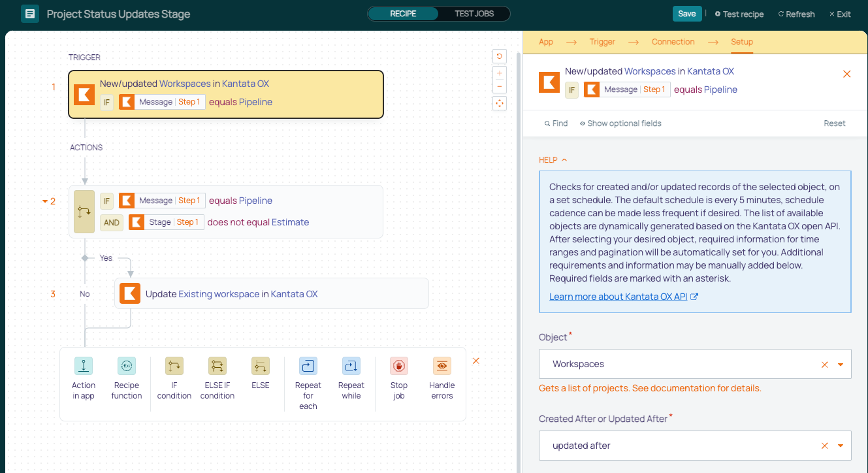The image size is (868, 473).
Task: Open the Object dropdown arrow
Action: pyautogui.click(x=841, y=365)
